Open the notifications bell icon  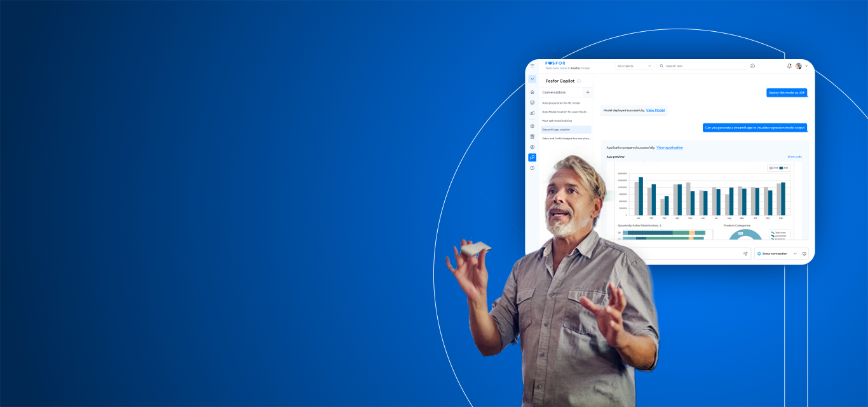789,66
